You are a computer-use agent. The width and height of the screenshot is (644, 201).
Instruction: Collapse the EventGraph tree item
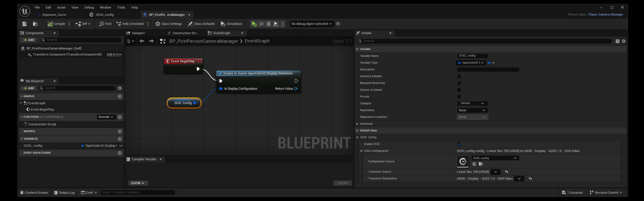(21, 103)
